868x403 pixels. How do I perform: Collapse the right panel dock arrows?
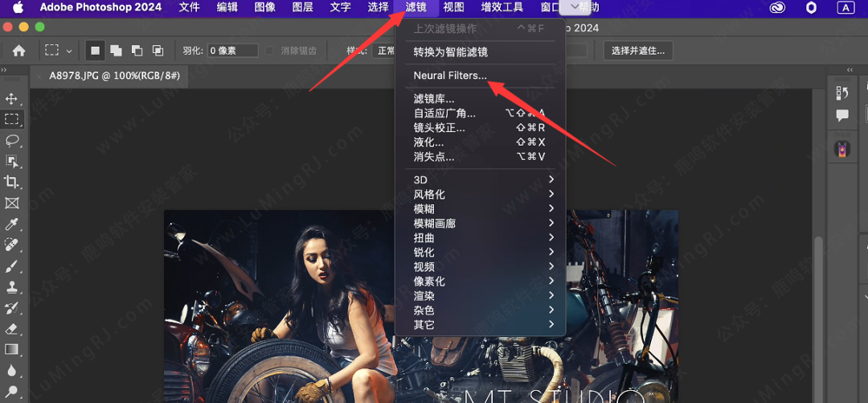[x=850, y=70]
